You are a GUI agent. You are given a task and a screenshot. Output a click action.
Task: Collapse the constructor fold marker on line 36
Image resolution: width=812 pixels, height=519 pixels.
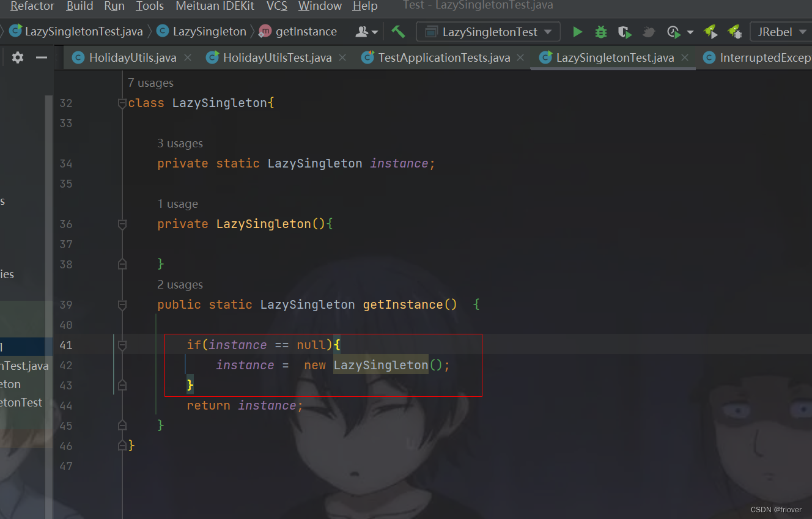(122, 224)
